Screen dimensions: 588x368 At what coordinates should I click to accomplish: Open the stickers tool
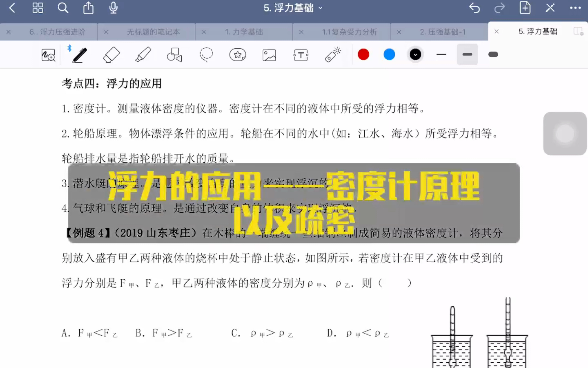(237, 54)
